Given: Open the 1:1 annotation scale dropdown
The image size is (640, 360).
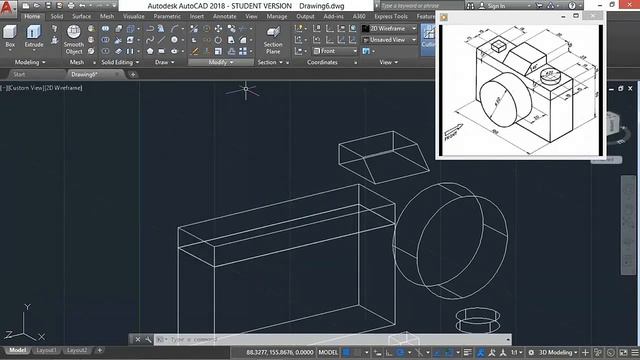Looking at the screenshot, I should click(517, 353).
